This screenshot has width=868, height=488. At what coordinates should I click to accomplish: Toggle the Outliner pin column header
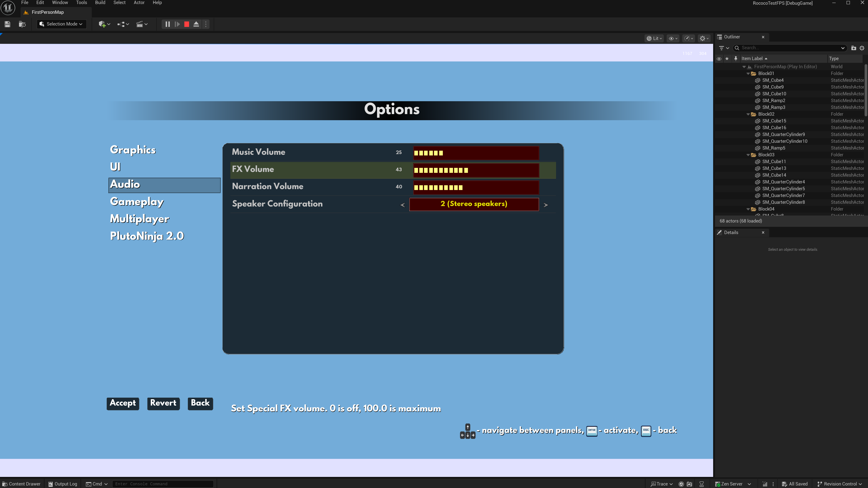point(736,59)
